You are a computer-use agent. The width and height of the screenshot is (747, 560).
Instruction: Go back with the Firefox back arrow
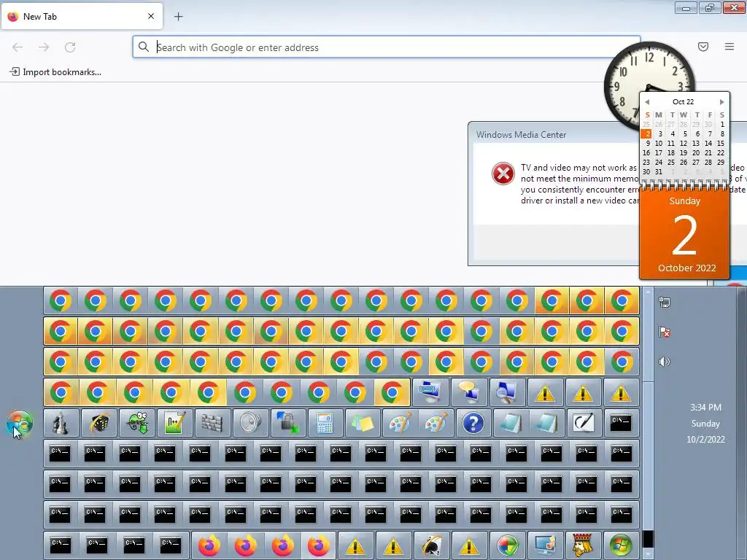point(18,47)
